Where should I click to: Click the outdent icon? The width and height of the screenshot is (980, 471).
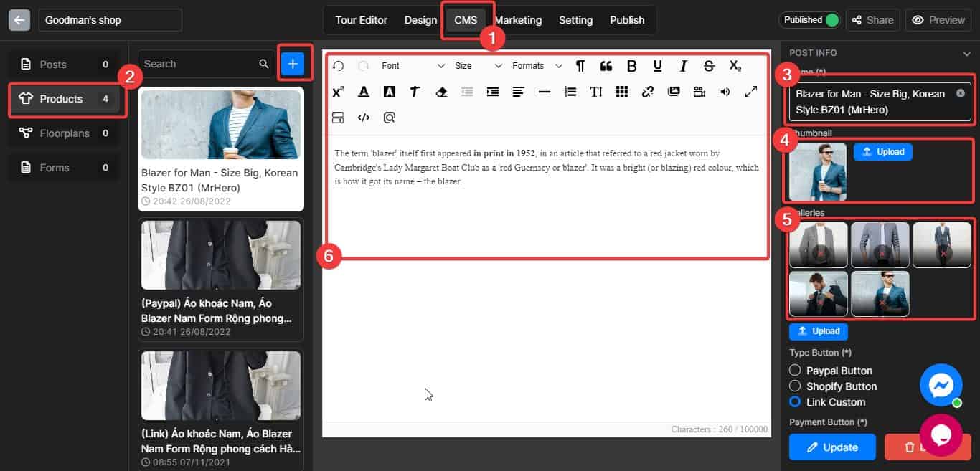(467, 92)
